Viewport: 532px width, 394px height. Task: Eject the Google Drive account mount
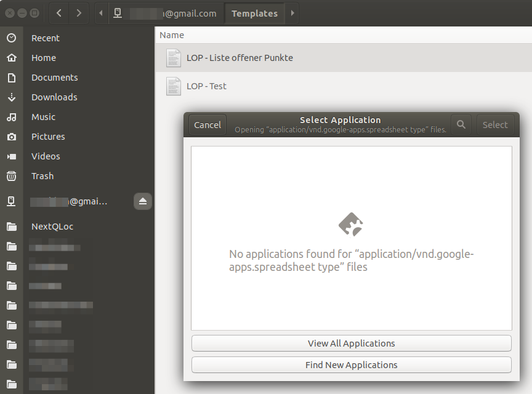[x=143, y=201]
